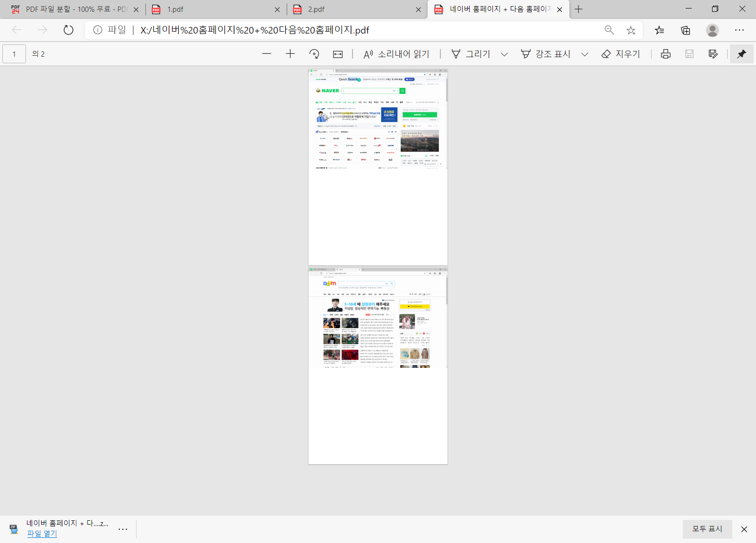Print the current PDF
The height and width of the screenshot is (543, 756).
(x=665, y=53)
